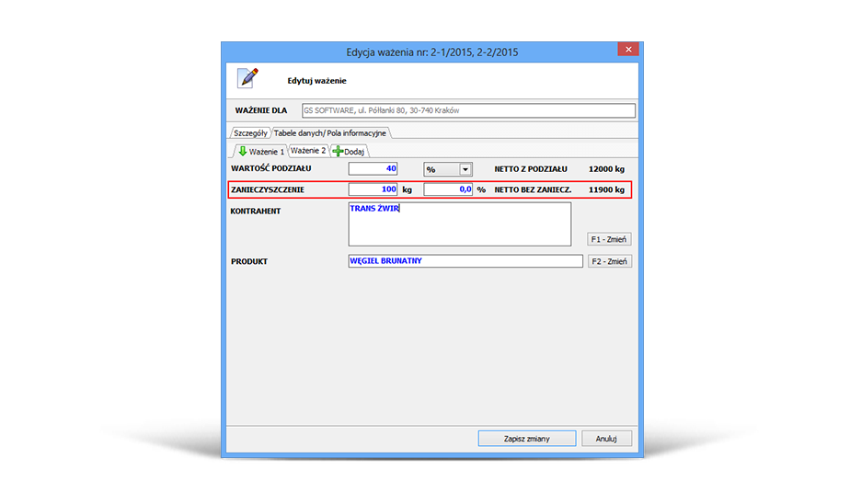Click the Produkt field with WĘGIEL BRUNATNY
861x504 pixels.
point(465,261)
